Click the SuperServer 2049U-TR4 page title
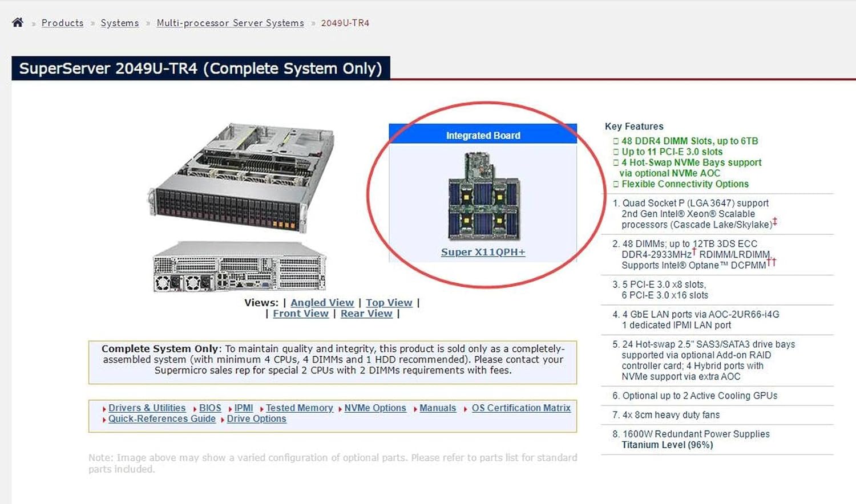Image resolution: width=856 pixels, height=504 pixels. pos(200,68)
